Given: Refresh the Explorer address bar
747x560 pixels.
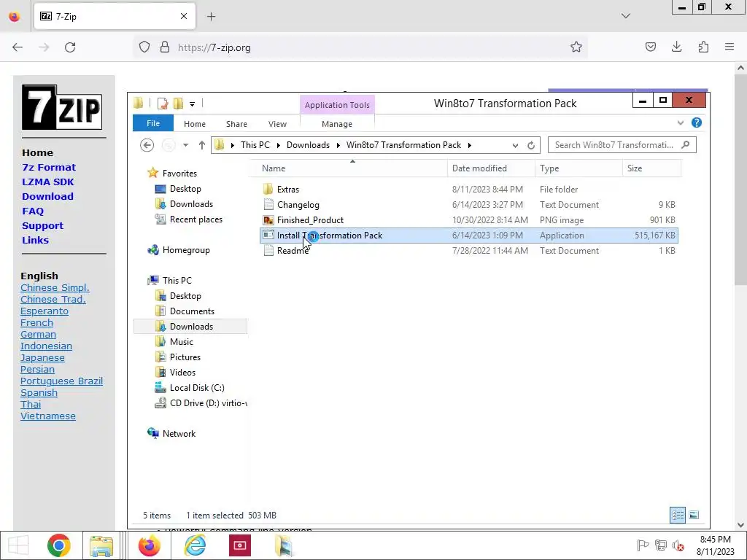Looking at the screenshot, I should (531, 145).
